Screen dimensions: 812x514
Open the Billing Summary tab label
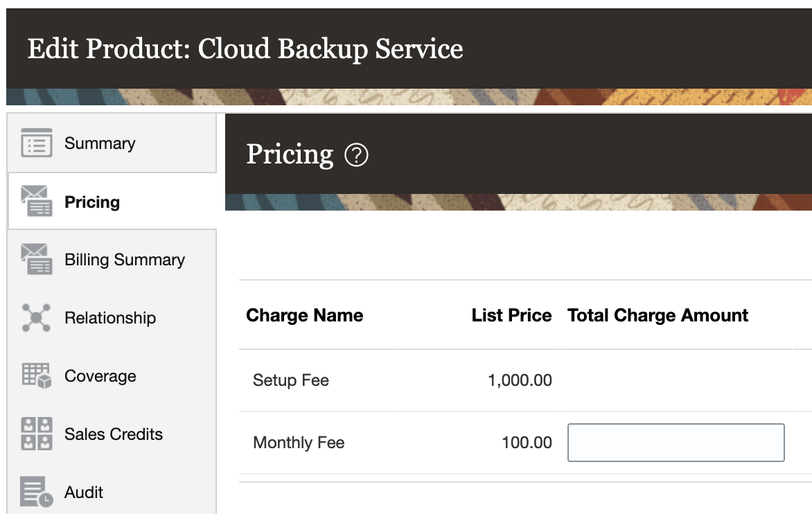(125, 260)
